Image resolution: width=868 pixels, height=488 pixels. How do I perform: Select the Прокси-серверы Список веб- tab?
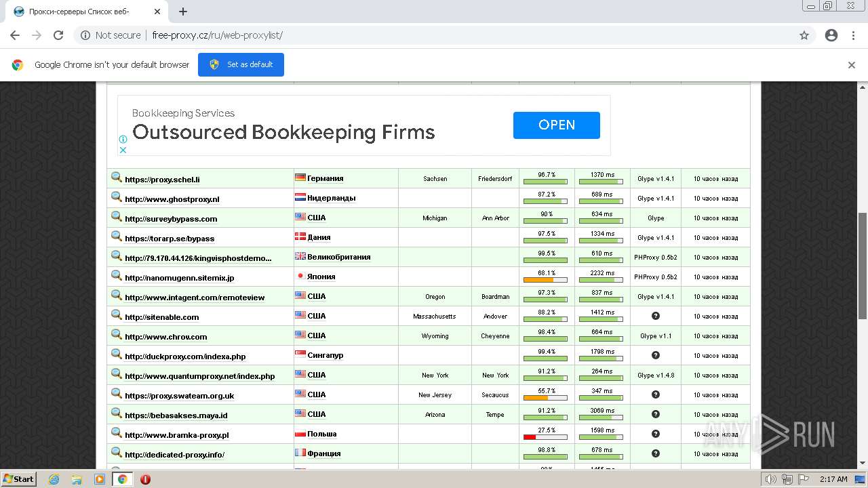click(x=88, y=12)
